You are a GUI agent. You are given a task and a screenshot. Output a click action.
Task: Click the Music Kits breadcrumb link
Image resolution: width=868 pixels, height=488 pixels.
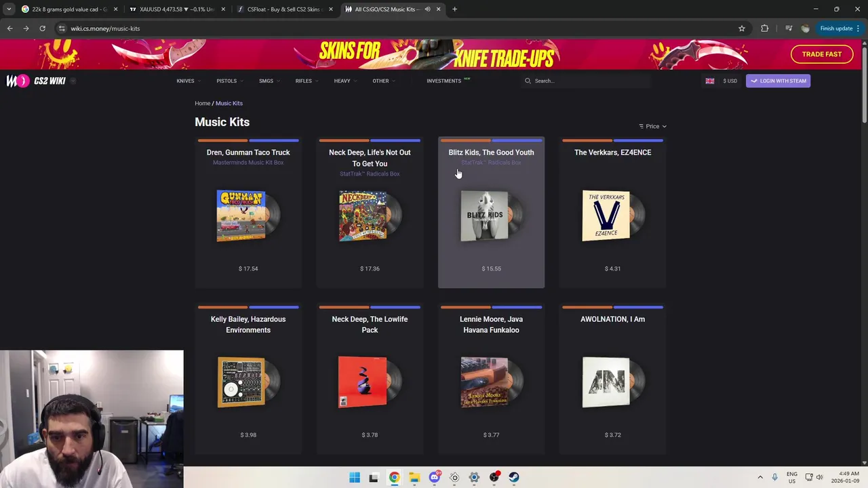tap(229, 103)
